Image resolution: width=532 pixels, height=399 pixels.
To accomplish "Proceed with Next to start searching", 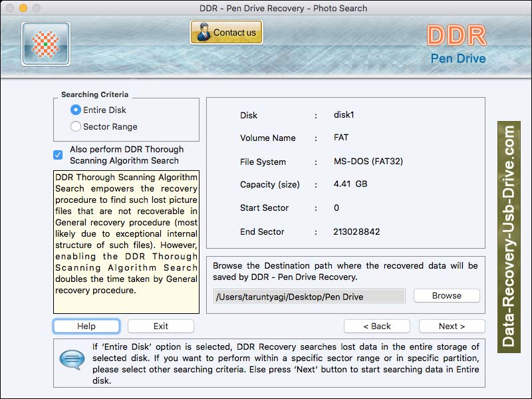I will coord(452,326).
